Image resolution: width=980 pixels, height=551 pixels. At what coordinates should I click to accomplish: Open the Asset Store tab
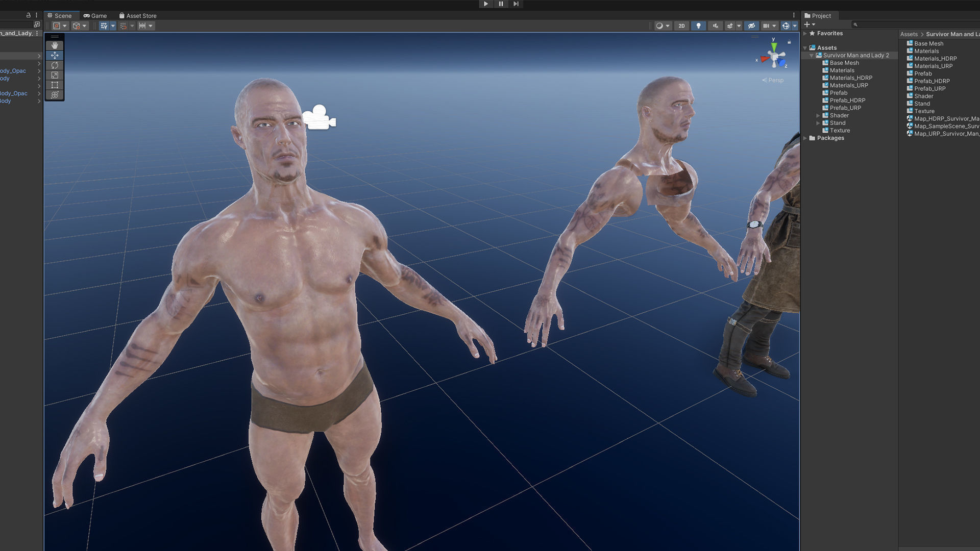pos(138,16)
